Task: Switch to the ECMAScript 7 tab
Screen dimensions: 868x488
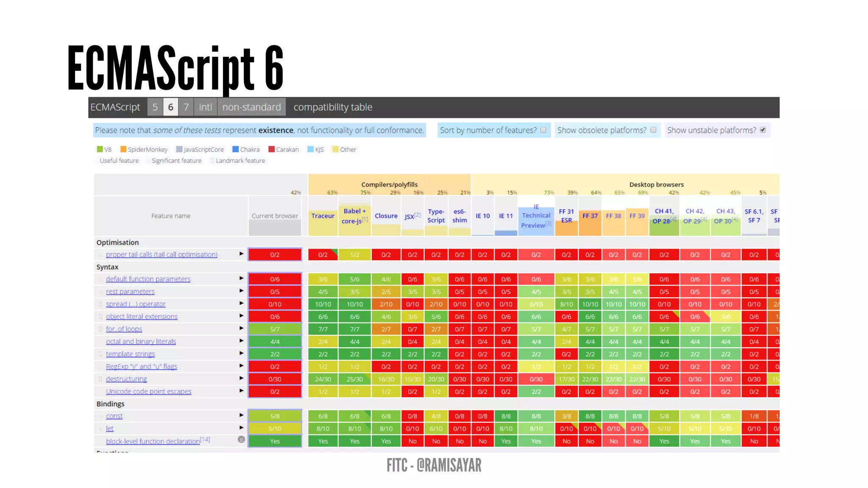Action: point(186,107)
